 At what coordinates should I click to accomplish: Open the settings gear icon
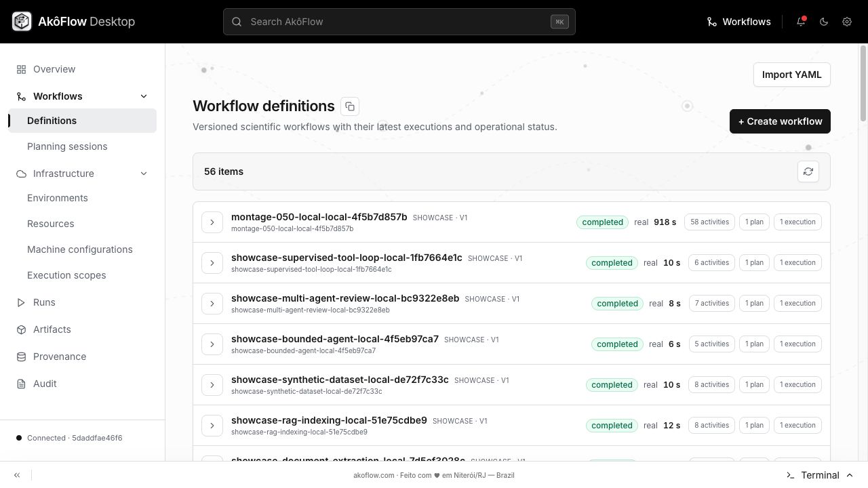tap(847, 22)
